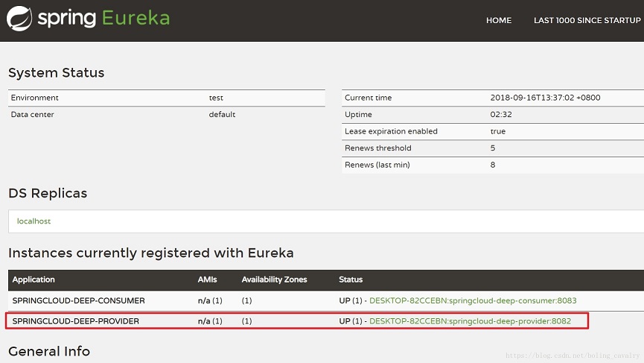This screenshot has height=363, width=644.
Task: Click the Status column header
Action: (351, 280)
